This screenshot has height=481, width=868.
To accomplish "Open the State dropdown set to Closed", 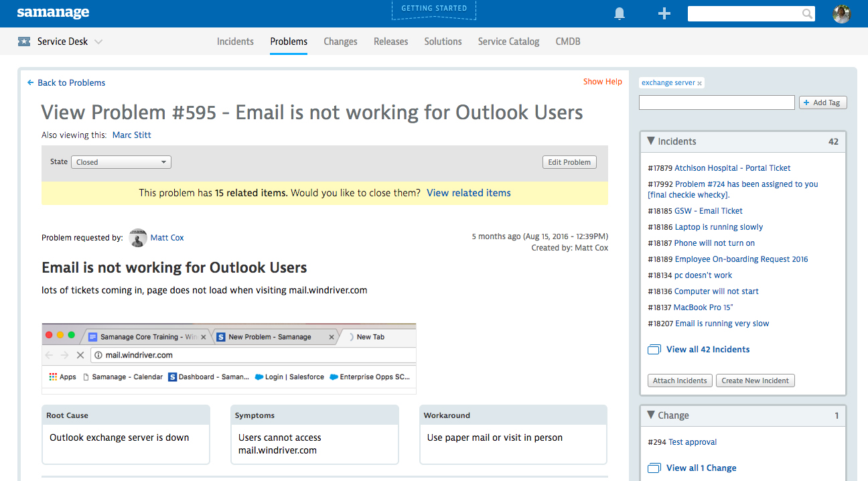I will click(121, 162).
